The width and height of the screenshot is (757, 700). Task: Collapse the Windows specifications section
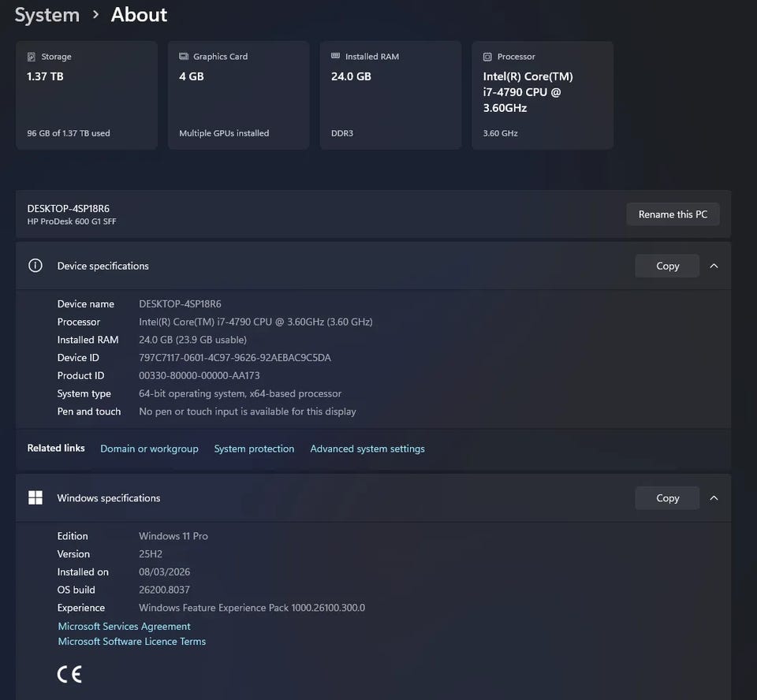(x=714, y=498)
